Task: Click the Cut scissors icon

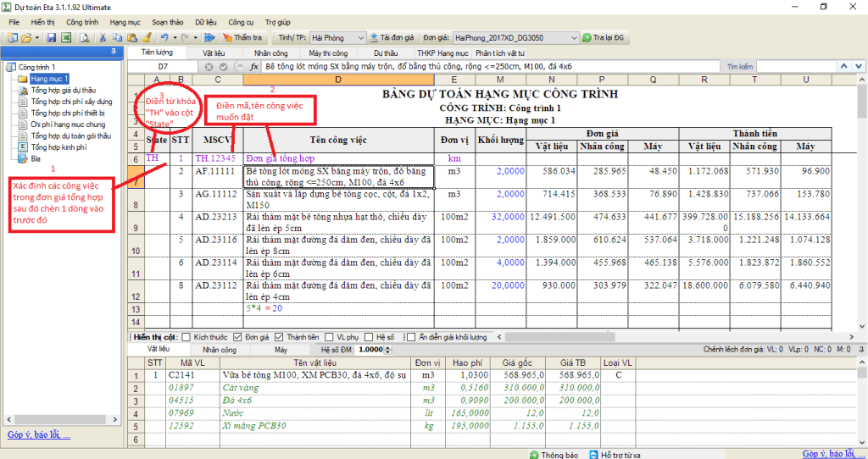Action: [x=103, y=38]
